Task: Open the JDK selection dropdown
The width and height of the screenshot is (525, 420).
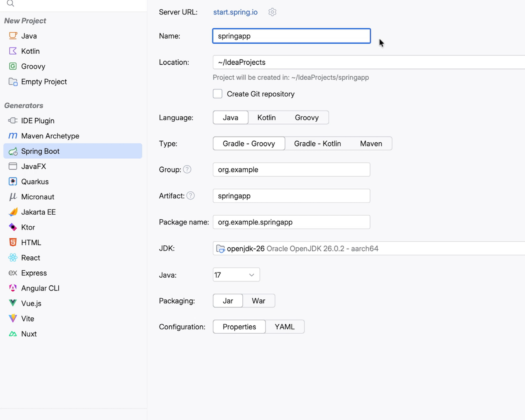Action: coord(369,248)
